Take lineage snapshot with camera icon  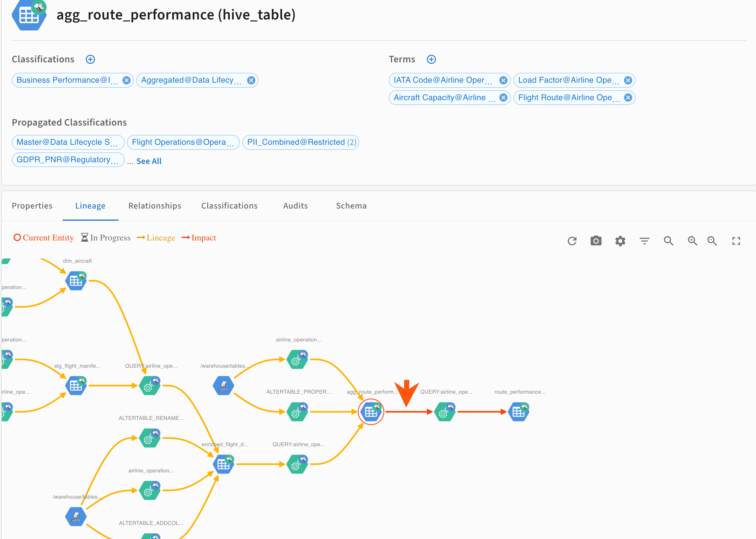[x=596, y=241]
